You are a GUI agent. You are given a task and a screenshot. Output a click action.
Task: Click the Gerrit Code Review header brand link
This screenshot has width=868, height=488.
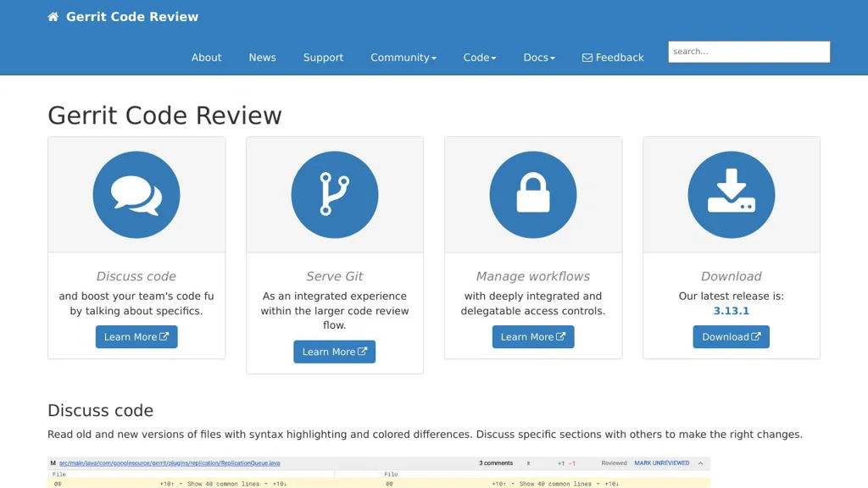[x=131, y=17]
